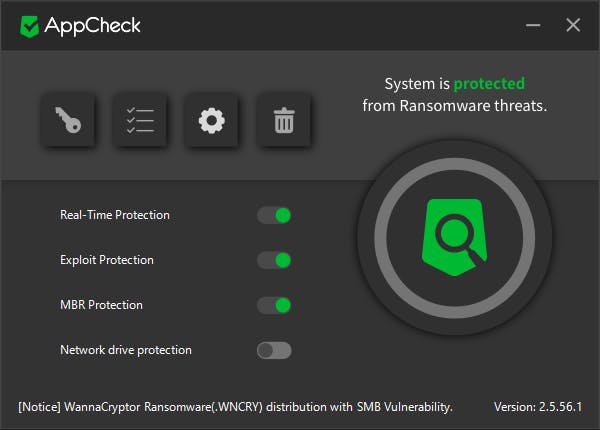Viewport: 600px width, 430px height.
Task: Disable the Real-Time Protection toggle
Action: tap(274, 215)
